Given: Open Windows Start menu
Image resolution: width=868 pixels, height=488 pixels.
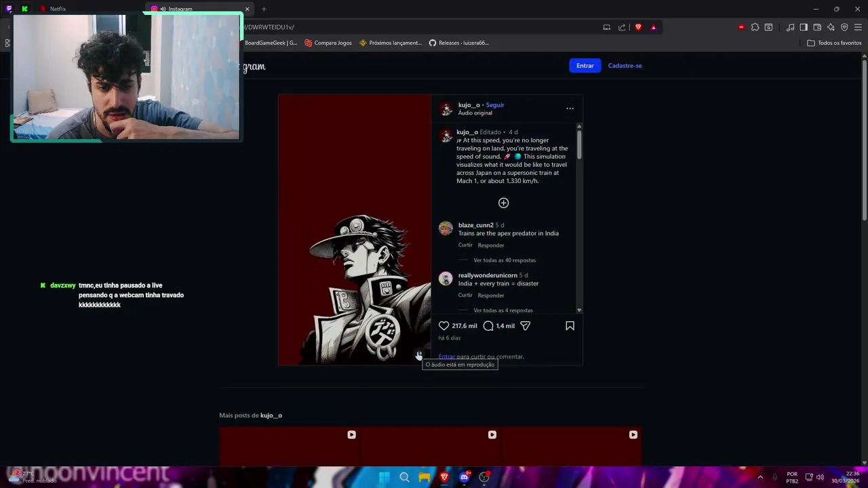Looking at the screenshot, I should pos(384,477).
